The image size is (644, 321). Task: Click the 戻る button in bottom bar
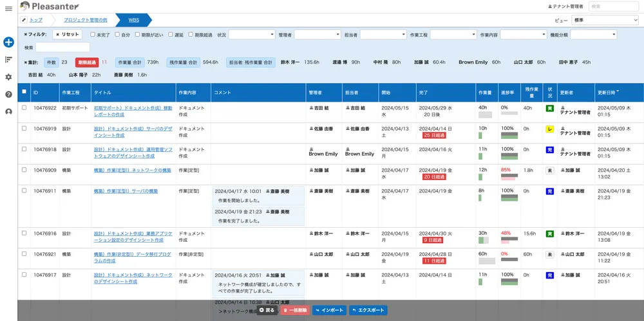click(x=267, y=310)
